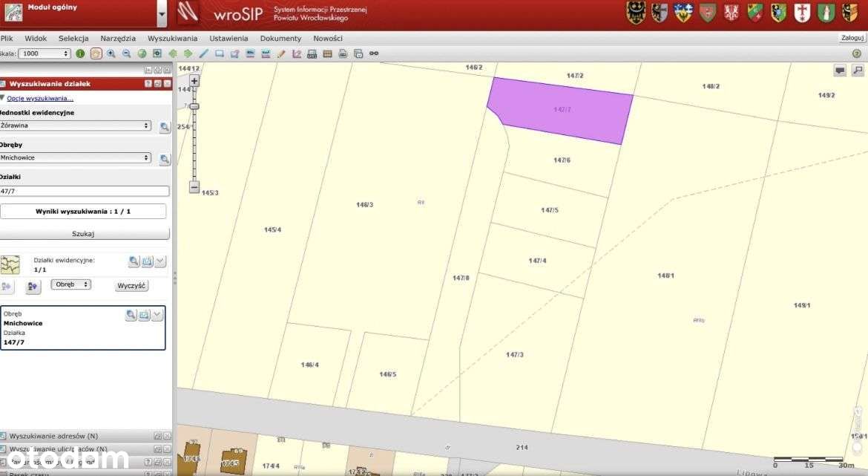
Task: Click the table icon in toolbar
Action: coord(328,53)
